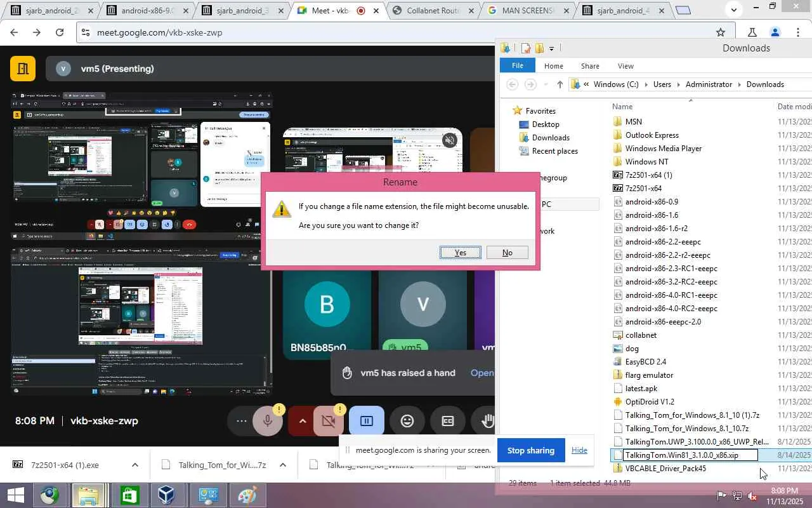Open VirtualBox from the taskbar
The width and height of the screenshot is (812, 508).
166,495
